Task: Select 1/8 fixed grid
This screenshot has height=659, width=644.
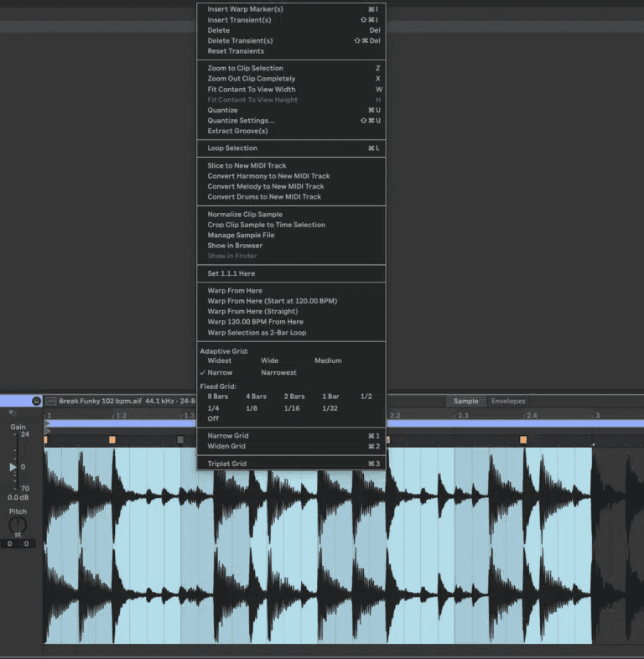Action: tap(252, 408)
